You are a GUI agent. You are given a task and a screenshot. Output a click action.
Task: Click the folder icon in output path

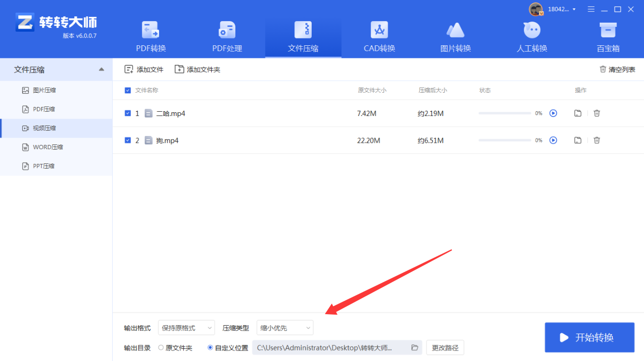(x=414, y=348)
